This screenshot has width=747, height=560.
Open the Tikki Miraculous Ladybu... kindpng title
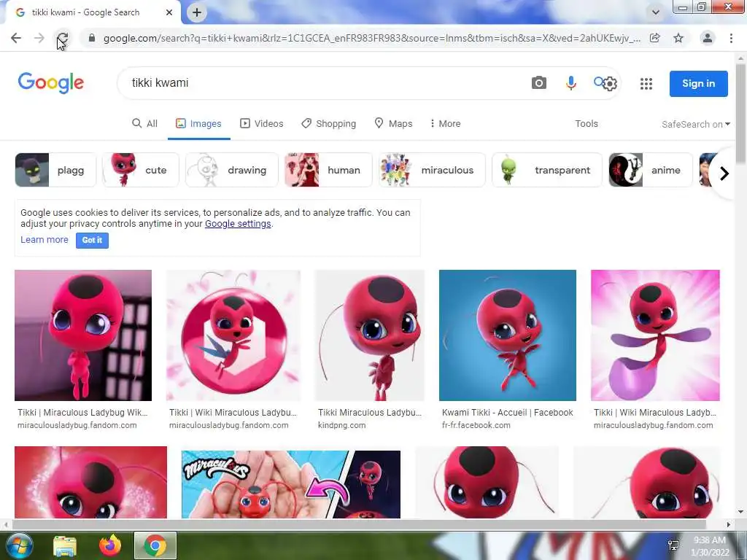click(370, 413)
